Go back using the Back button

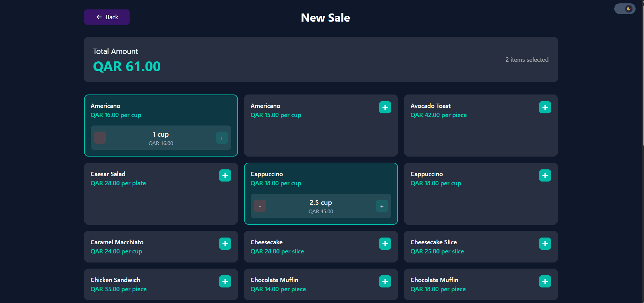(x=107, y=17)
